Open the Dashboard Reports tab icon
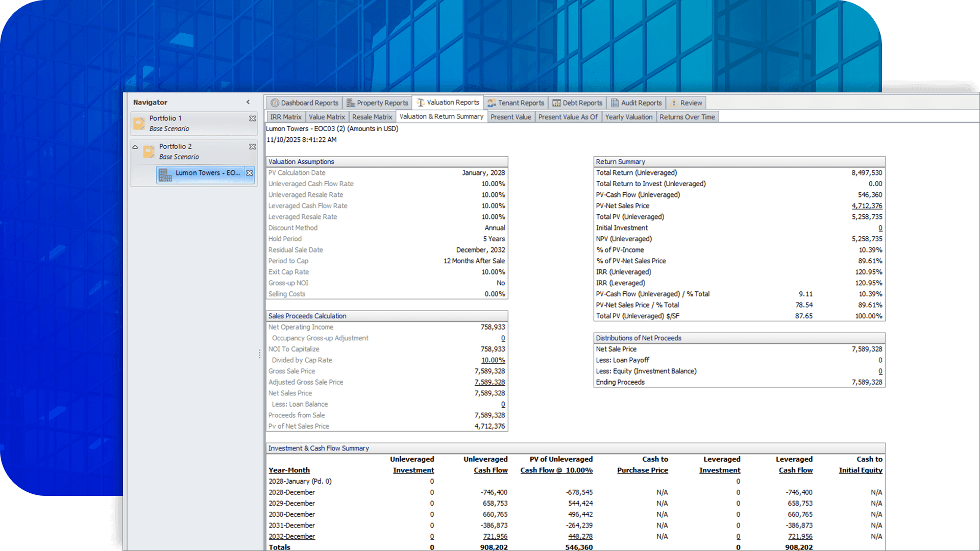Screen dimensions: 980x551 tap(275, 103)
